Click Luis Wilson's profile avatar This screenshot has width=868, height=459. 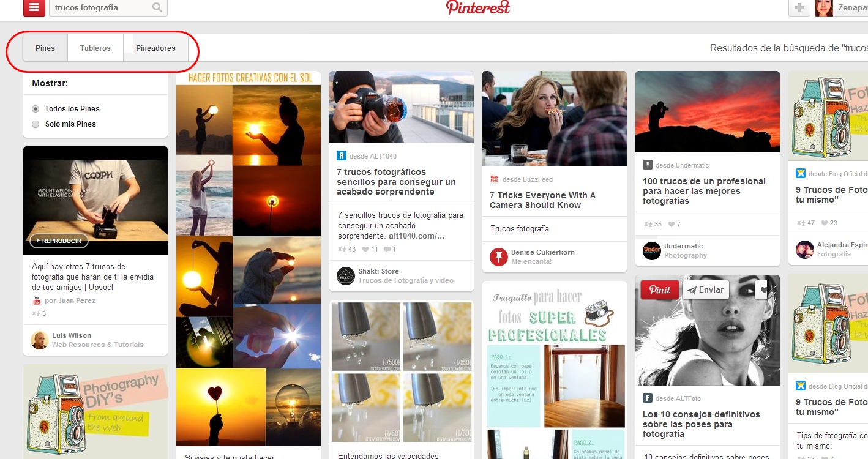[40, 340]
